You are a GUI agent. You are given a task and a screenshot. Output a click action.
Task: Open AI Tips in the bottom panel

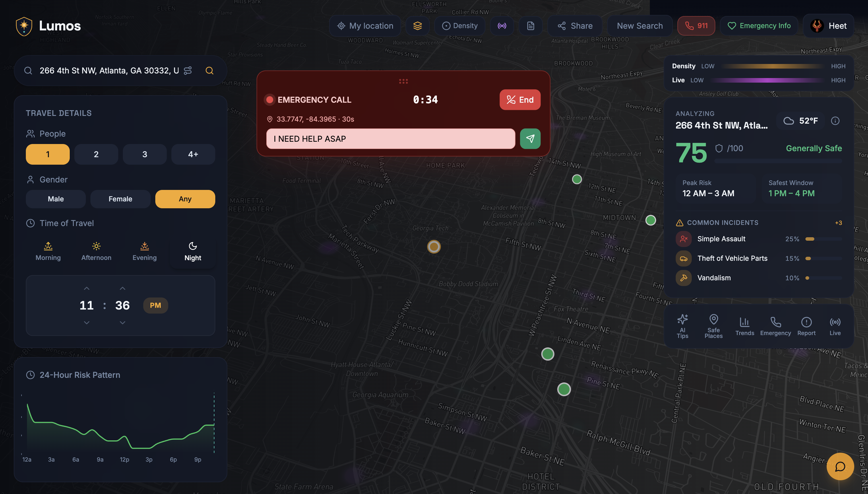coord(682,326)
